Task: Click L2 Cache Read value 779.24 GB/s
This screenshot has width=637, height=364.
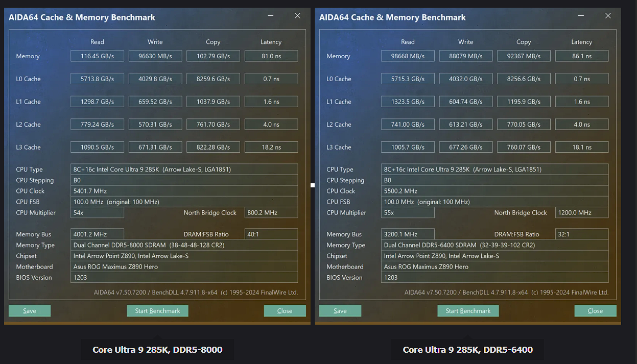Action: [97, 124]
